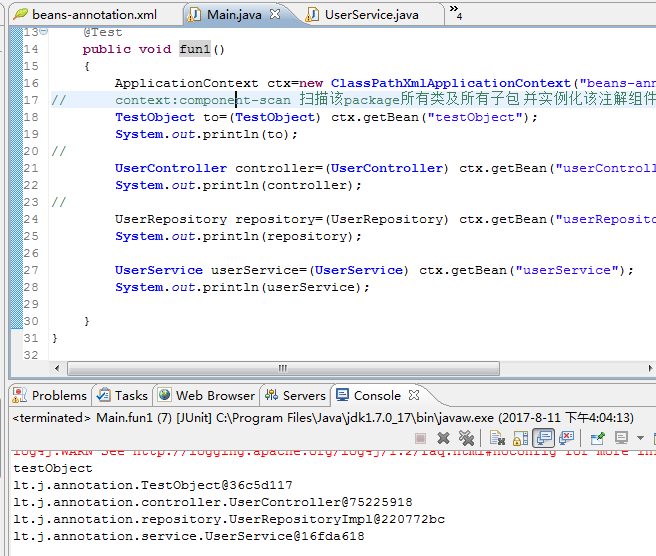The image size is (656, 556).
Task: Open the Problems view tab
Action: (x=49, y=395)
